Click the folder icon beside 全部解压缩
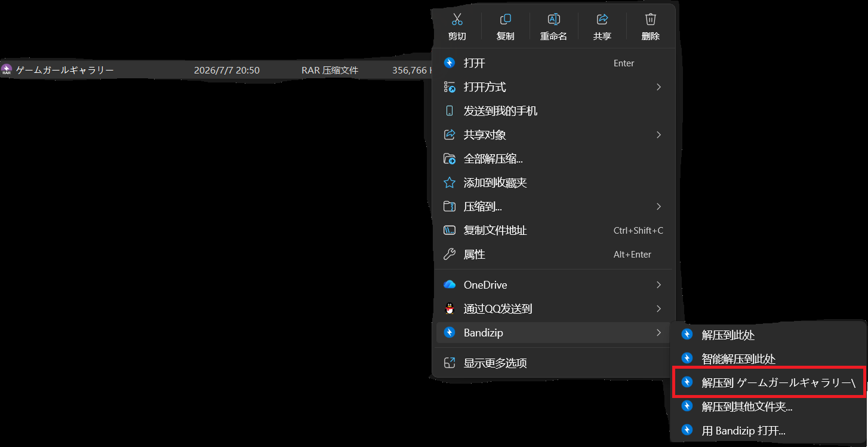868x447 pixels. 450,158
